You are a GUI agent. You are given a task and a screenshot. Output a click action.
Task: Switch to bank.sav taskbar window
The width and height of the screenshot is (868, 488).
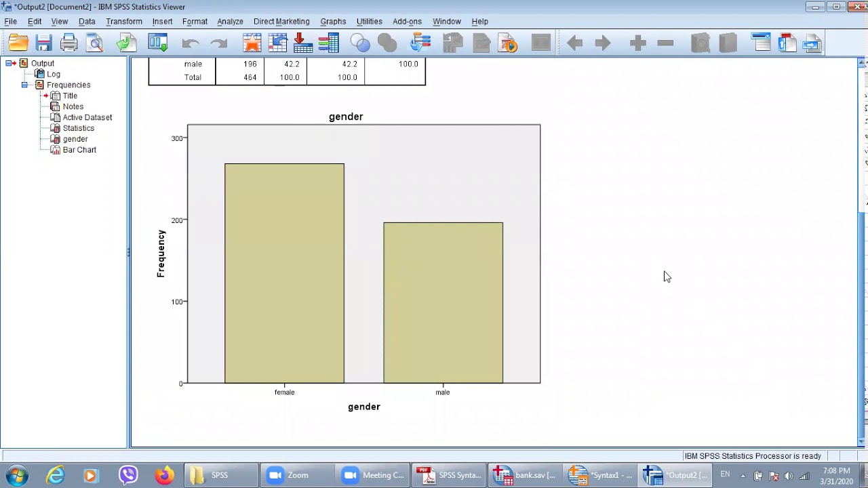tap(525, 475)
